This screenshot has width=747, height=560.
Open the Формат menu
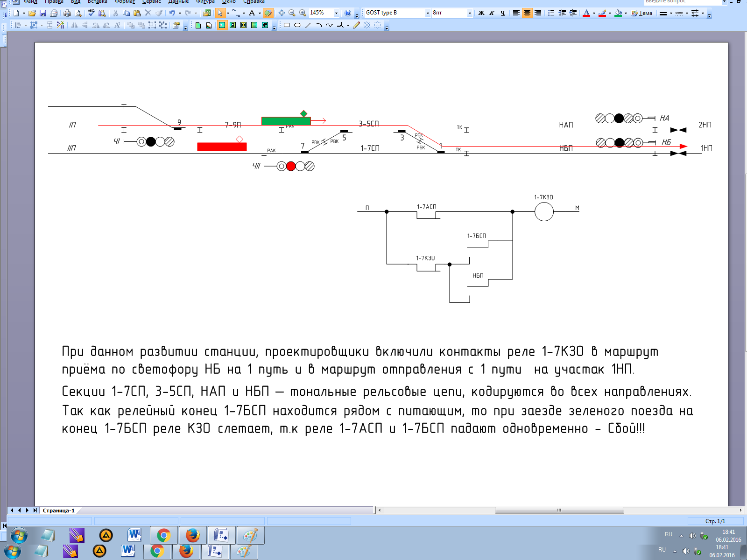pyautogui.click(x=125, y=2)
